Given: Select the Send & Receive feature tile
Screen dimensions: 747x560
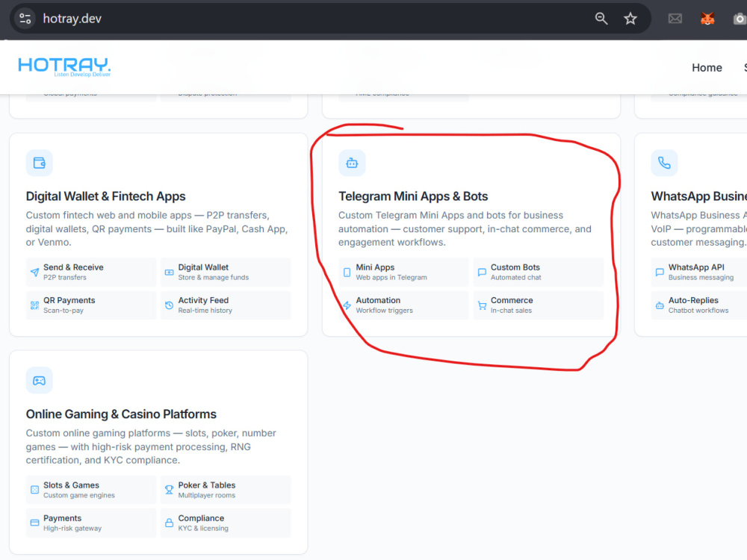Looking at the screenshot, I should coord(91,273).
